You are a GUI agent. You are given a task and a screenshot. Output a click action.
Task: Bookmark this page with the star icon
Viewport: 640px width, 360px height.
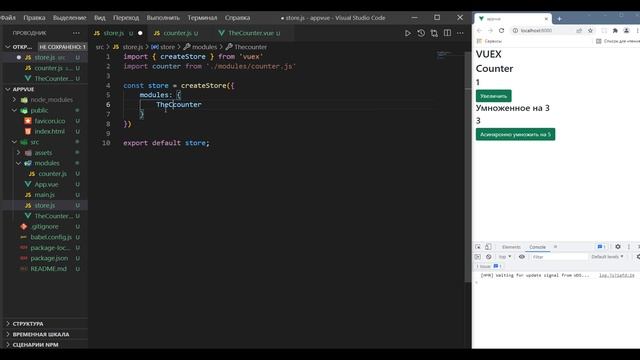click(x=590, y=31)
